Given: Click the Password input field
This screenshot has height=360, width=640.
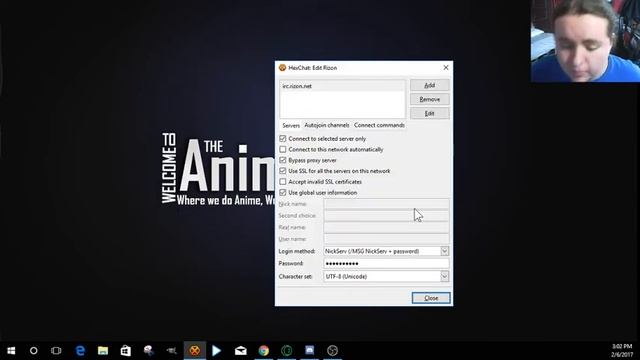Looking at the screenshot, I should click(x=386, y=264).
